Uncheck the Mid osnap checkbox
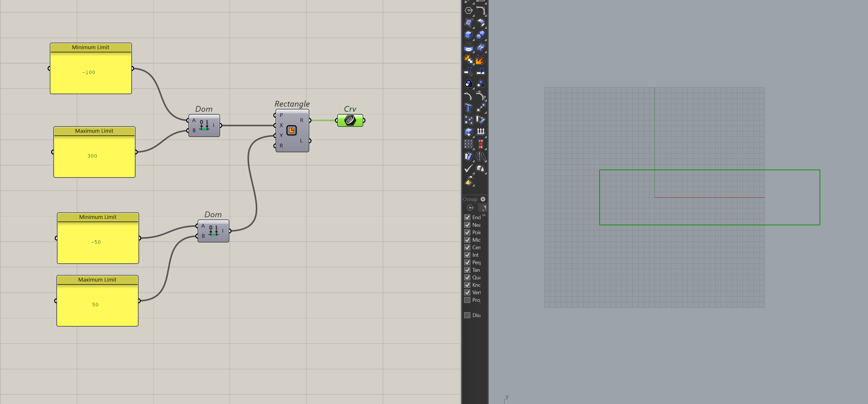This screenshot has width=868, height=404. (x=467, y=240)
